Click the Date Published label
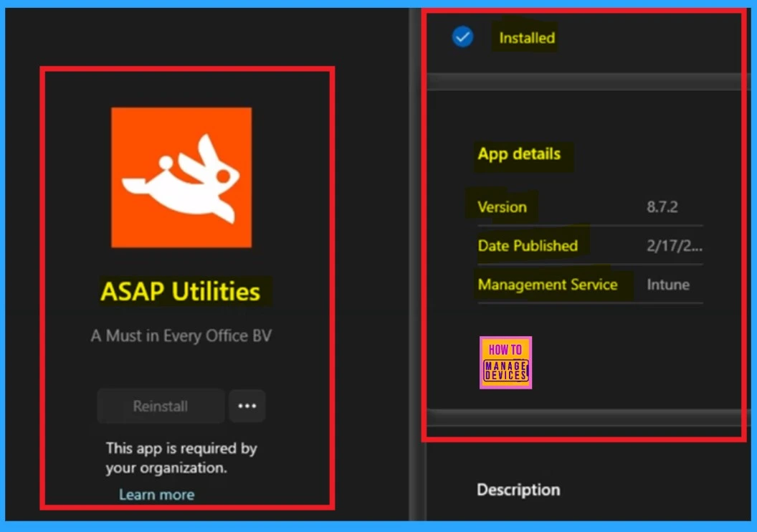 click(528, 246)
